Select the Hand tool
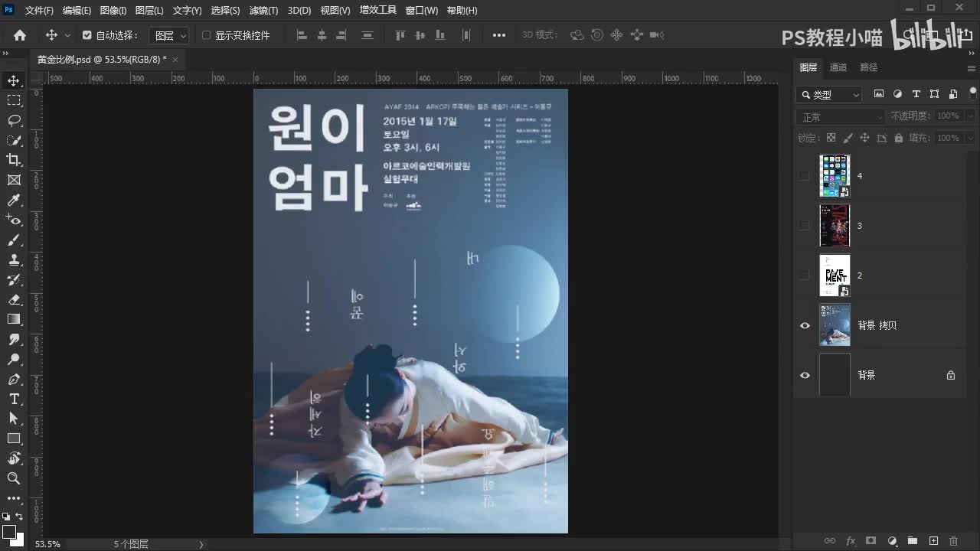Image resolution: width=980 pixels, height=551 pixels. click(x=14, y=458)
